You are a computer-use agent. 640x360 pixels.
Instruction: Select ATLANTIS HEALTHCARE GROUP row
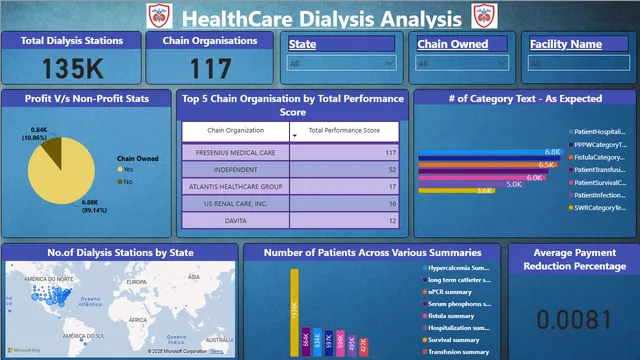pos(290,187)
